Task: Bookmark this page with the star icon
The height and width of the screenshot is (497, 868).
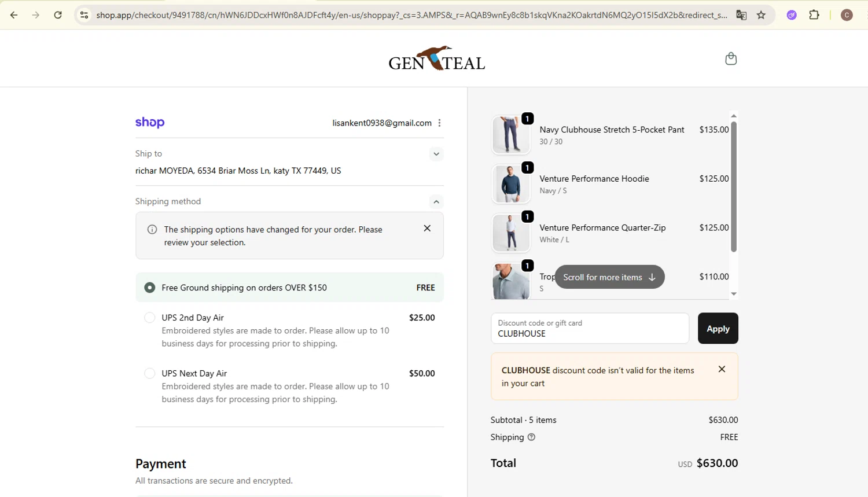Action: click(x=762, y=15)
